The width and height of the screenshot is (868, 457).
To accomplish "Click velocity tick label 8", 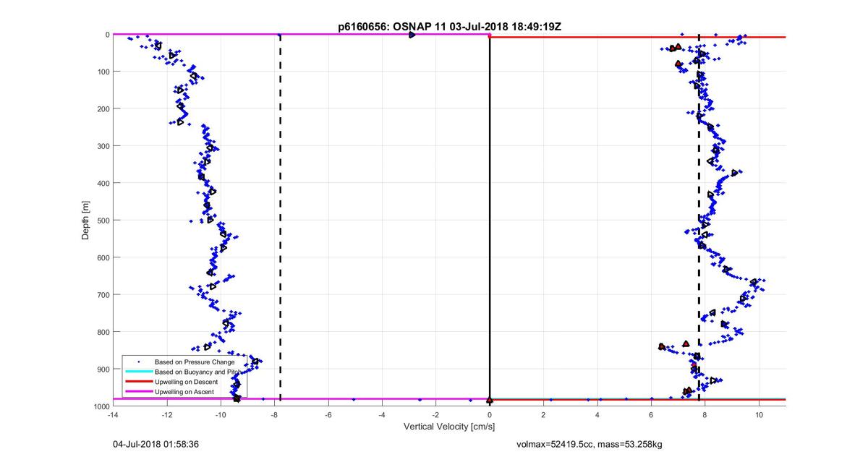I will click(x=705, y=415).
